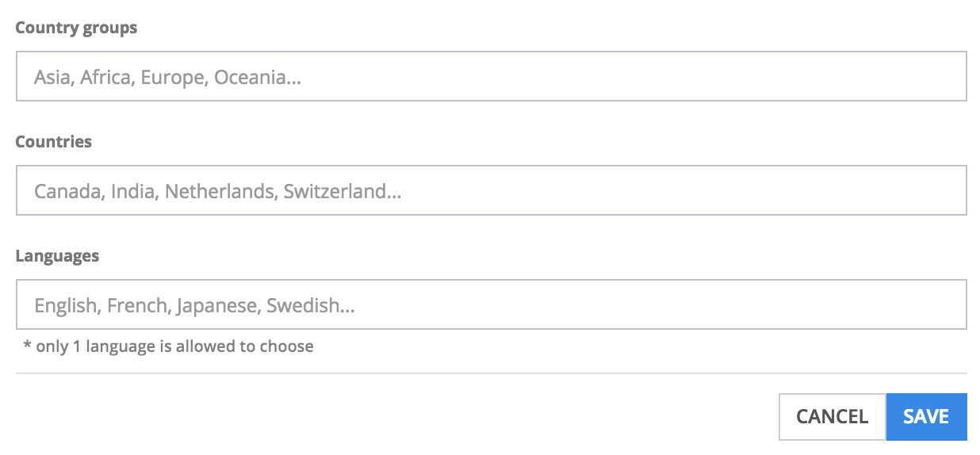Viewport: 980px width, 455px height.
Task: Click the placeholder "Asia, Africa, Europe, Oceania..."
Action: tap(167, 78)
